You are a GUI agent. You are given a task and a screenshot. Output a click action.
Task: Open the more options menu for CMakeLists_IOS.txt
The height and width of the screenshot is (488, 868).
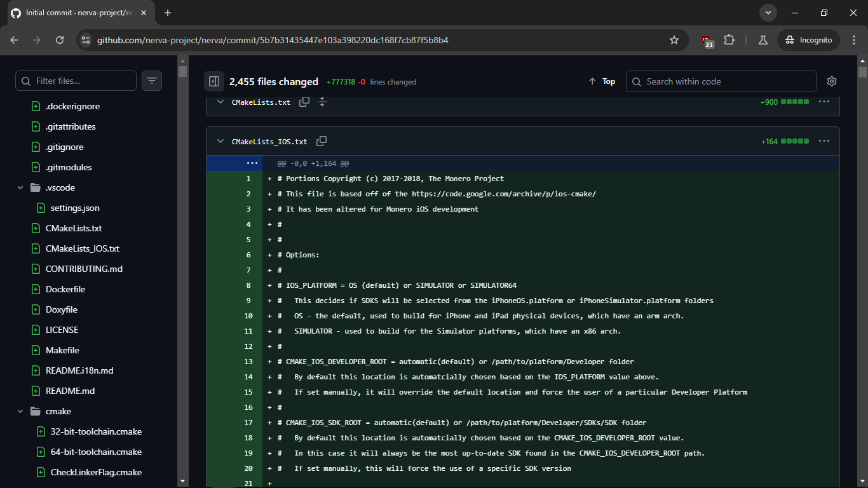824,141
